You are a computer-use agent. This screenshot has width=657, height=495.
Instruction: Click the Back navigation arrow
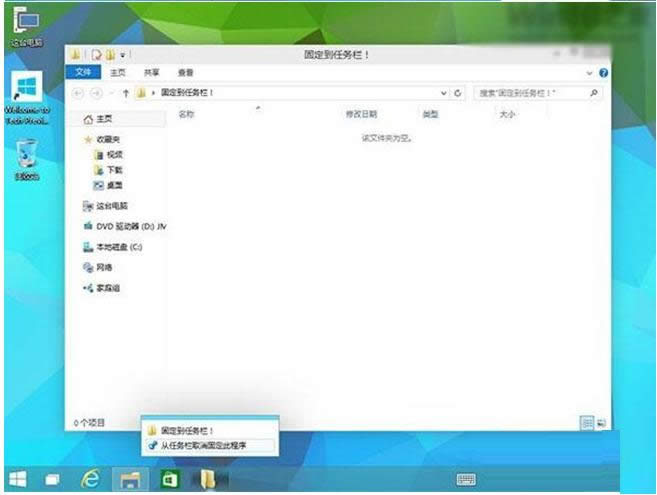point(78,93)
